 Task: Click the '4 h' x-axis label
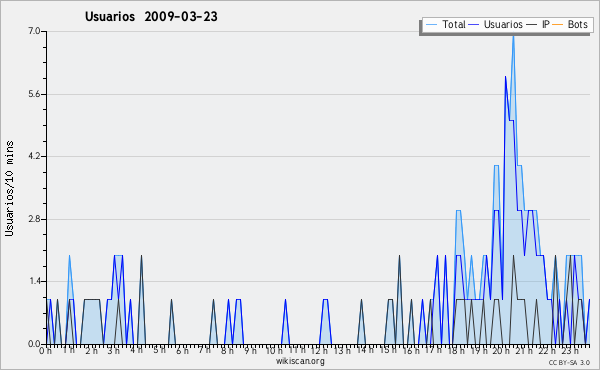137,350
